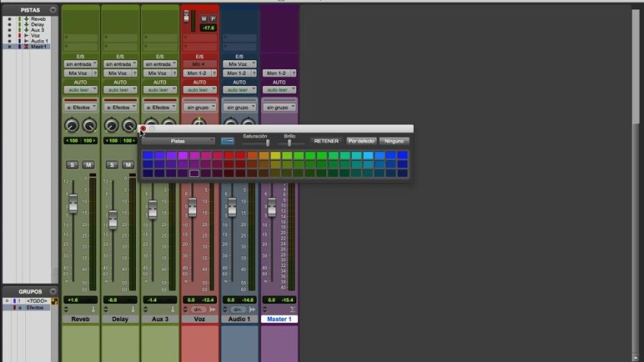
Task: Click the Reveb output window icon beside Mix Voz
Action: click(95, 73)
